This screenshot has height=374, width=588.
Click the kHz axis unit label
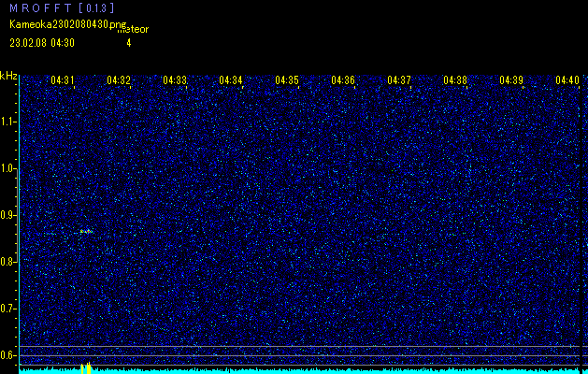tap(8, 77)
